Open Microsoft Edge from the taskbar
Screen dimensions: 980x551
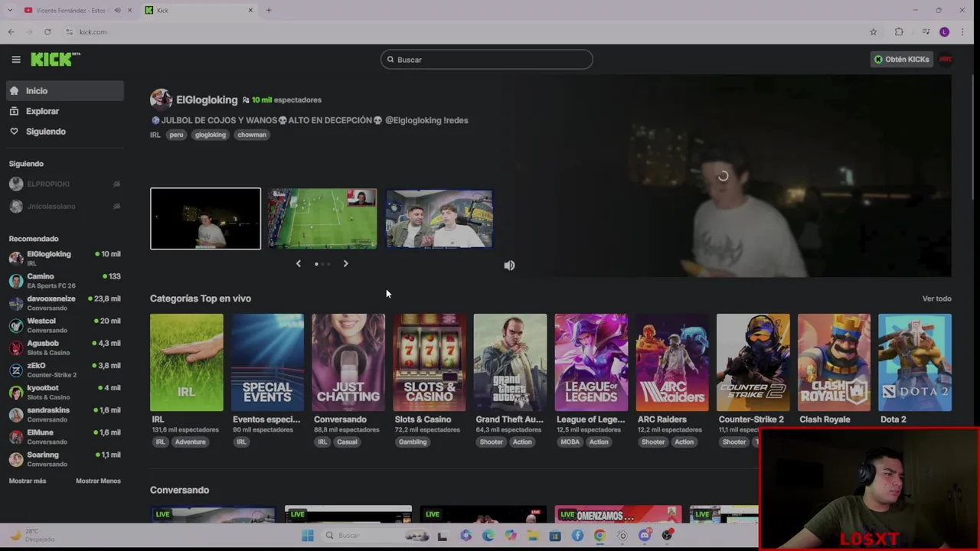(x=488, y=536)
